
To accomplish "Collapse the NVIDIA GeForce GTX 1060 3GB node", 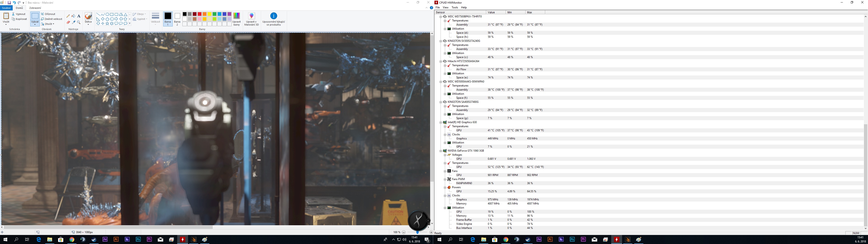I will click(440, 151).
